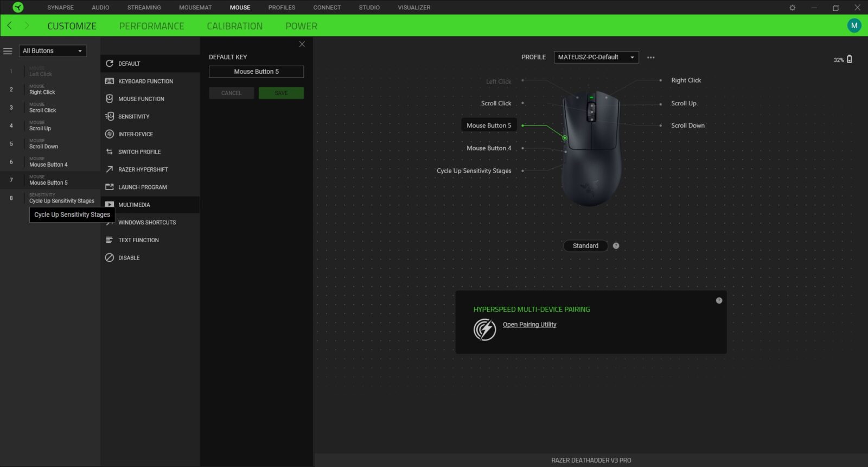Open the HyperSpeed pairing lightning icon
The image size is (868, 467).
coord(484,330)
